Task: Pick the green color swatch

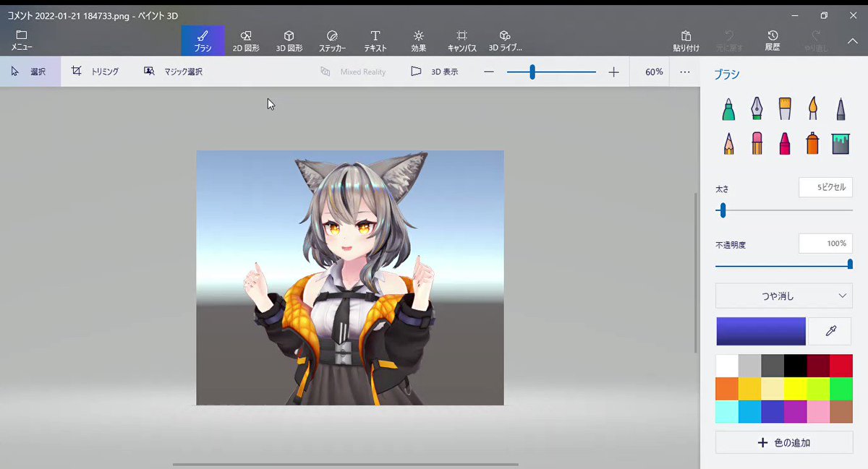Action: 841,389
